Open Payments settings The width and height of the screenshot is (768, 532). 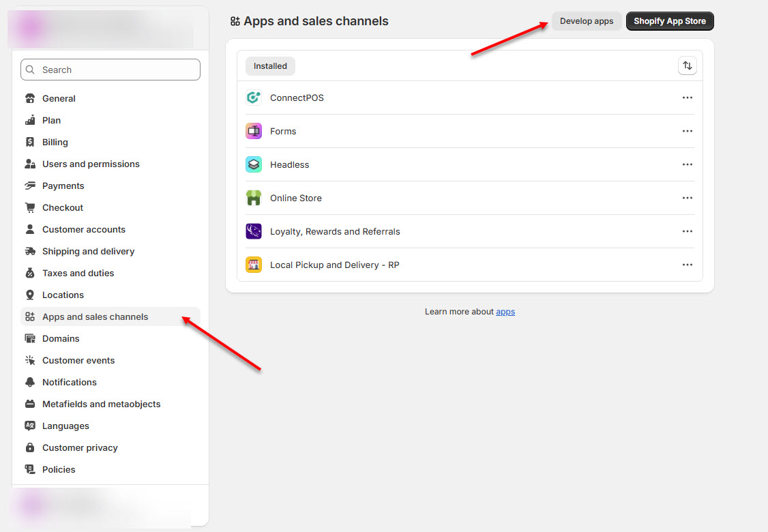110,186
